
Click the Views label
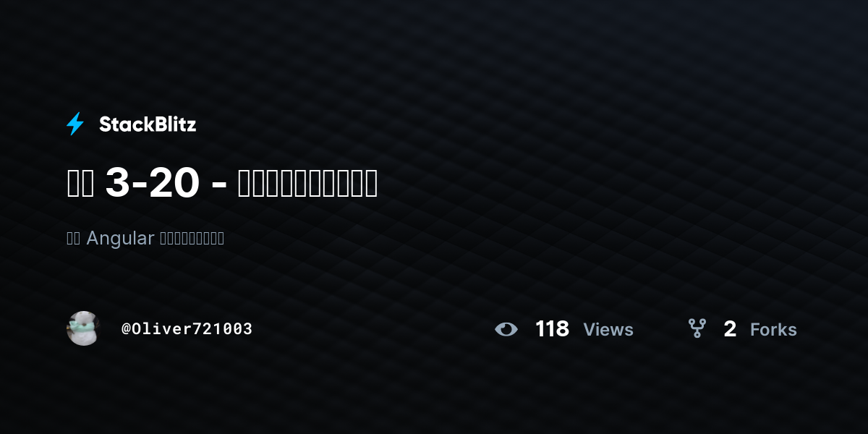(608, 330)
